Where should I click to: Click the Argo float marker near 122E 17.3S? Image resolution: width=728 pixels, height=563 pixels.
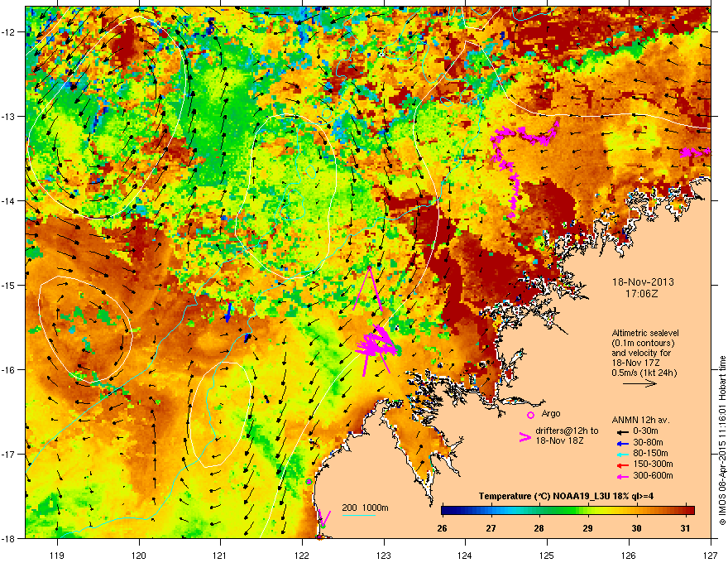[x=309, y=482]
